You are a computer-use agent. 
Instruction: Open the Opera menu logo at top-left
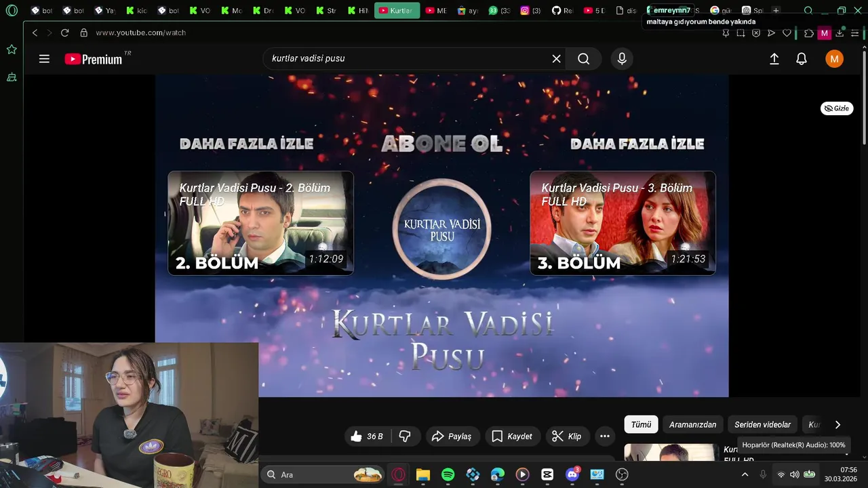coord(12,10)
